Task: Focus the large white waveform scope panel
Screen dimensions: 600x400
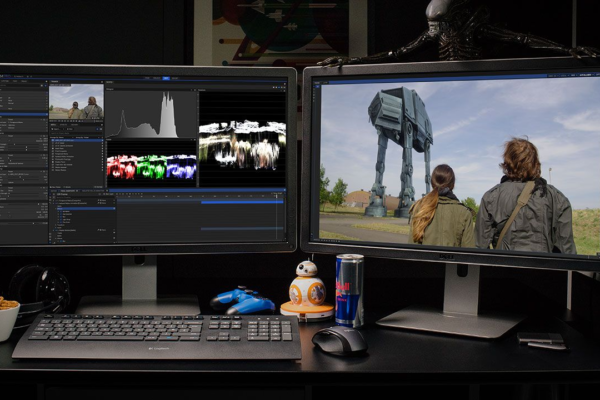Action: tap(242, 139)
